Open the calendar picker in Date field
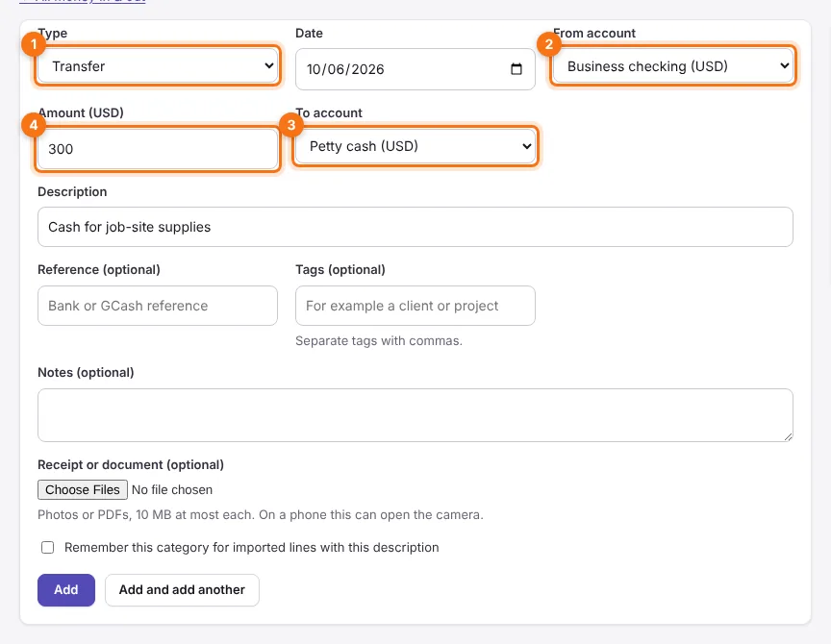Image resolution: width=831 pixels, height=644 pixels. pyautogui.click(x=516, y=69)
